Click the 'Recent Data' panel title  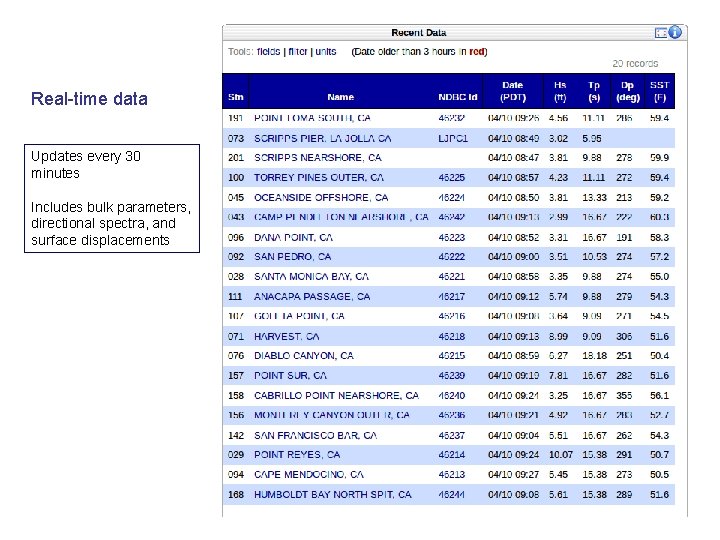419,33
